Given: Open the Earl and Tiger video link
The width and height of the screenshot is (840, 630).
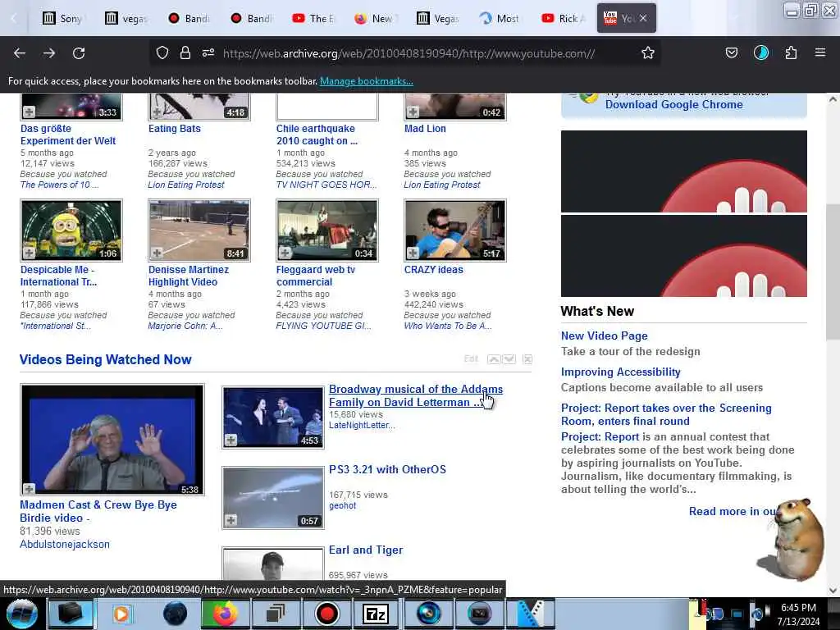Looking at the screenshot, I should [366, 550].
